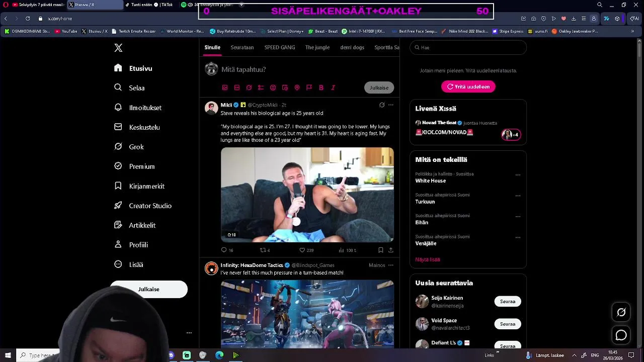Open options for Turkuun trend

pyautogui.click(x=518, y=196)
